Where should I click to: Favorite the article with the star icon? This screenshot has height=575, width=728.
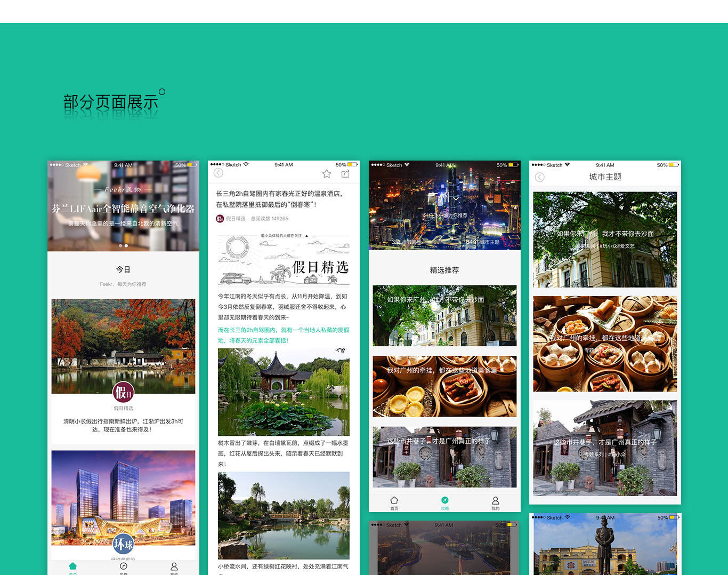(327, 174)
